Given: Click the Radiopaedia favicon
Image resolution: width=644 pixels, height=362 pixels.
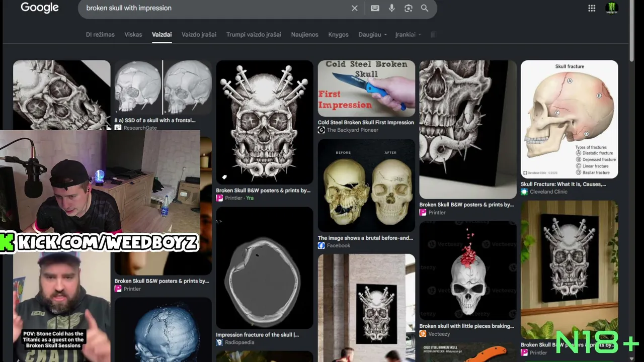Looking at the screenshot, I should pos(219,342).
